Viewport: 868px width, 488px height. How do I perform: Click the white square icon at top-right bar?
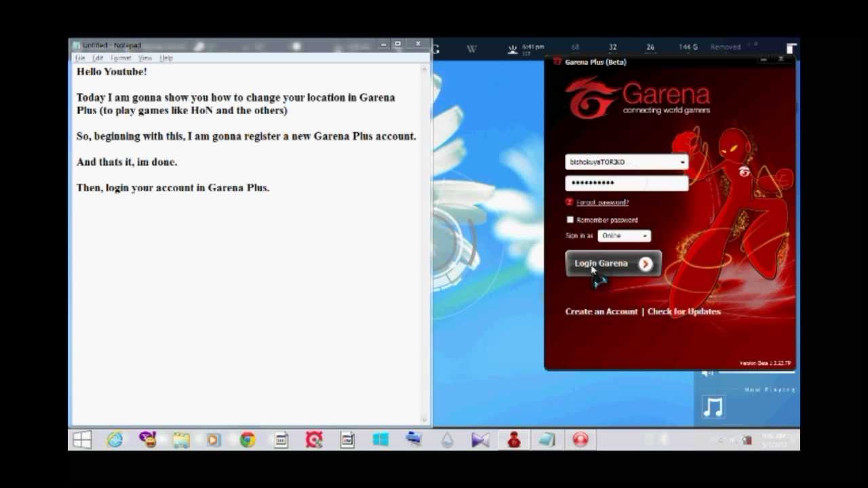tap(791, 49)
